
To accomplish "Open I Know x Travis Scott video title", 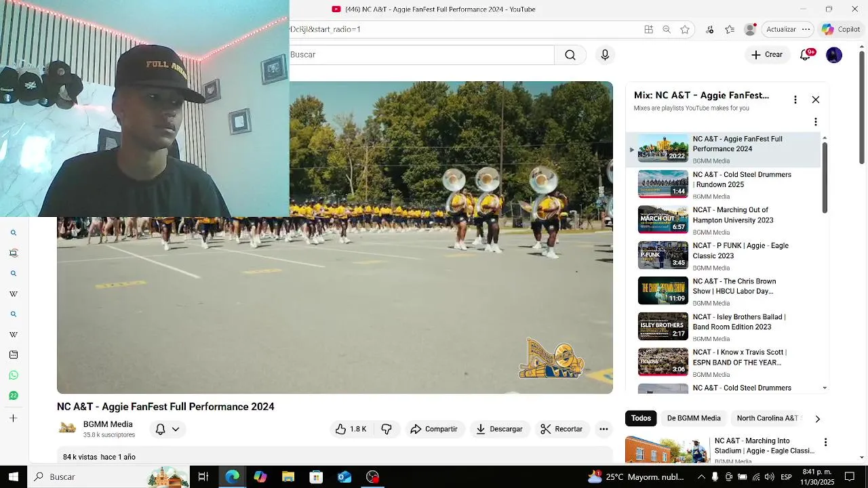I will [x=739, y=357].
